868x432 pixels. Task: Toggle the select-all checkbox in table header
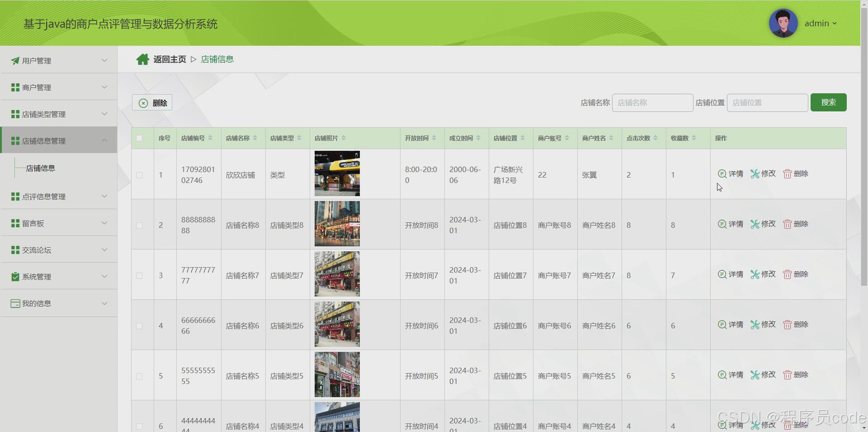click(139, 138)
